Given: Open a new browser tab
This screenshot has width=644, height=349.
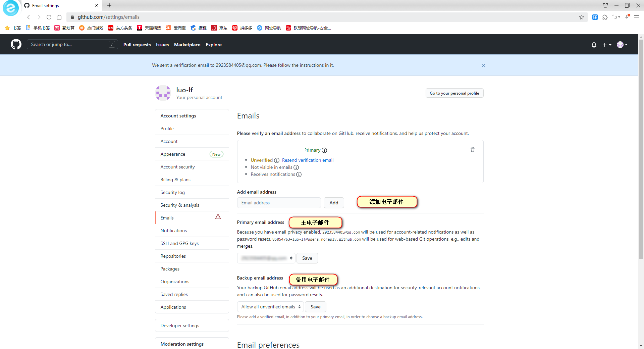Looking at the screenshot, I should [x=109, y=5].
